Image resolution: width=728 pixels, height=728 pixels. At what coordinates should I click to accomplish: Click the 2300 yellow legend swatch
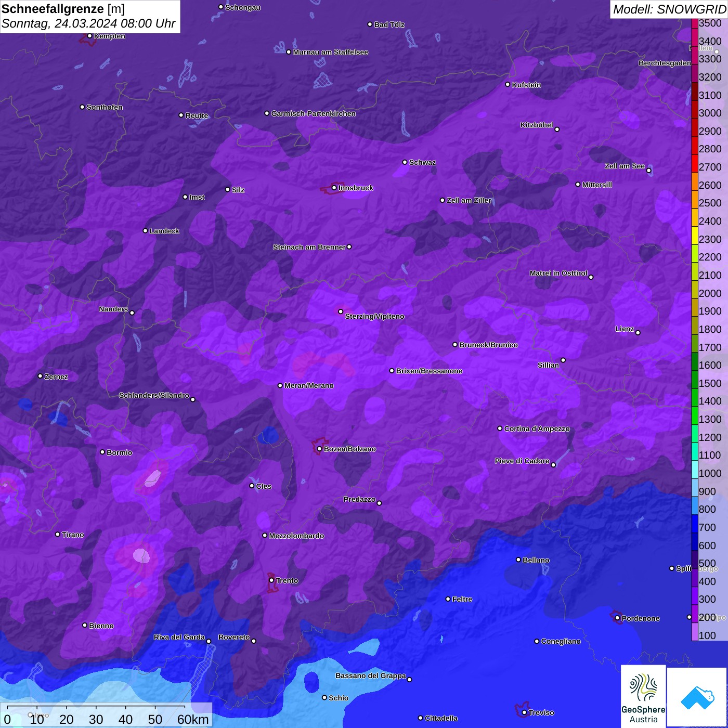pyautogui.click(x=695, y=235)
